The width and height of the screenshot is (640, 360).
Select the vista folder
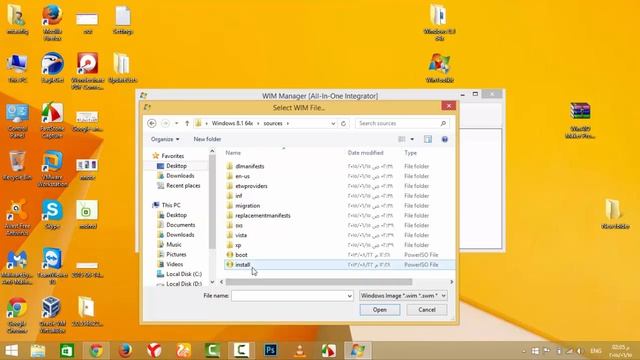[241, 235]
